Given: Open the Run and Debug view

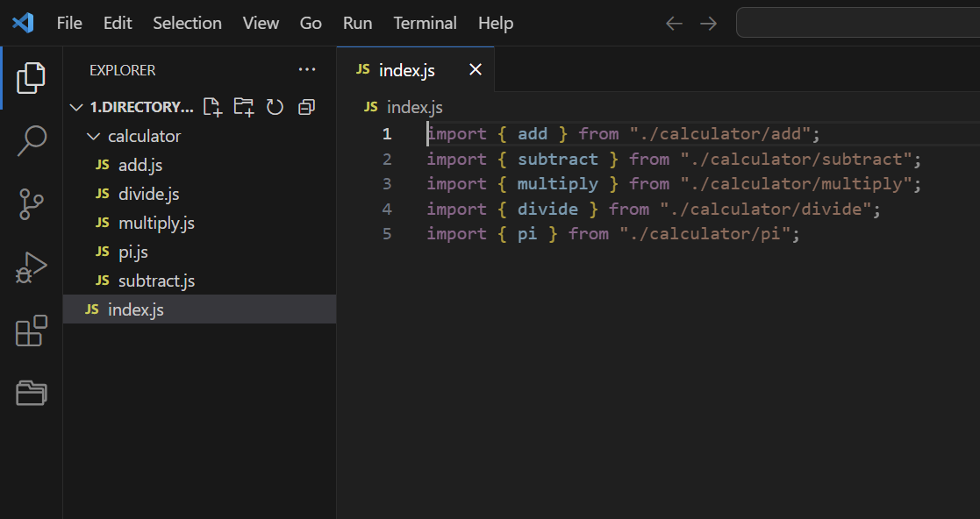Looking at the screenshot, I should tap(32, 268).
